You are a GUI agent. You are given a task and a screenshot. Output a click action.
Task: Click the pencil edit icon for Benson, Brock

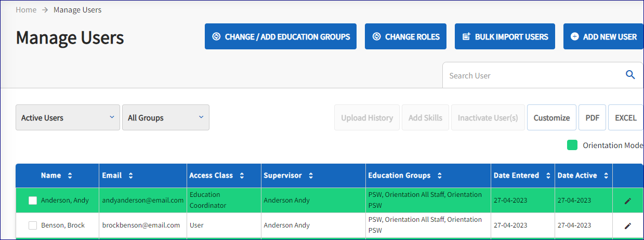pyautogui.click(x=628, y=225)
